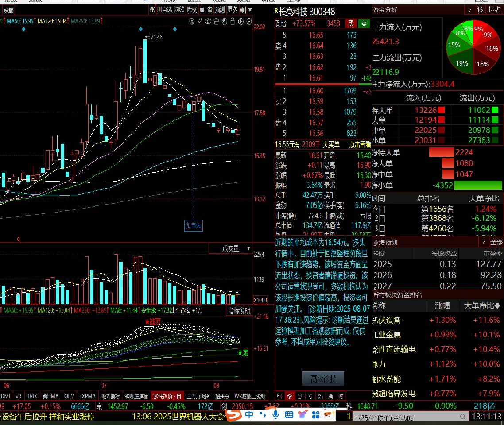Open 排名 in 资金分析 header
This screenshot has width=504, height=425.
494,10
